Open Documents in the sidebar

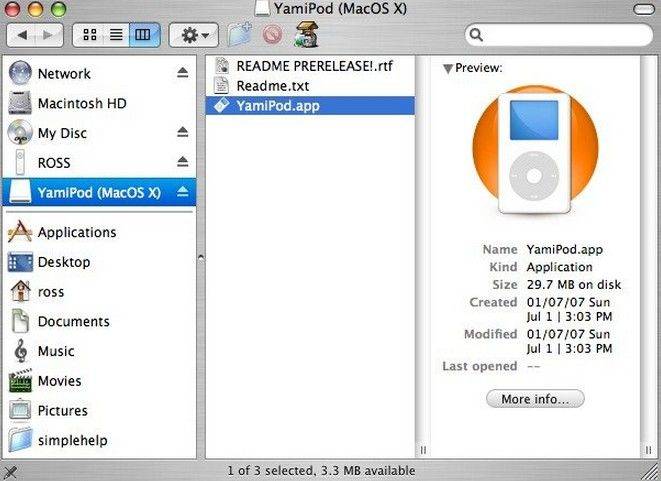click(x=99, y=321)
